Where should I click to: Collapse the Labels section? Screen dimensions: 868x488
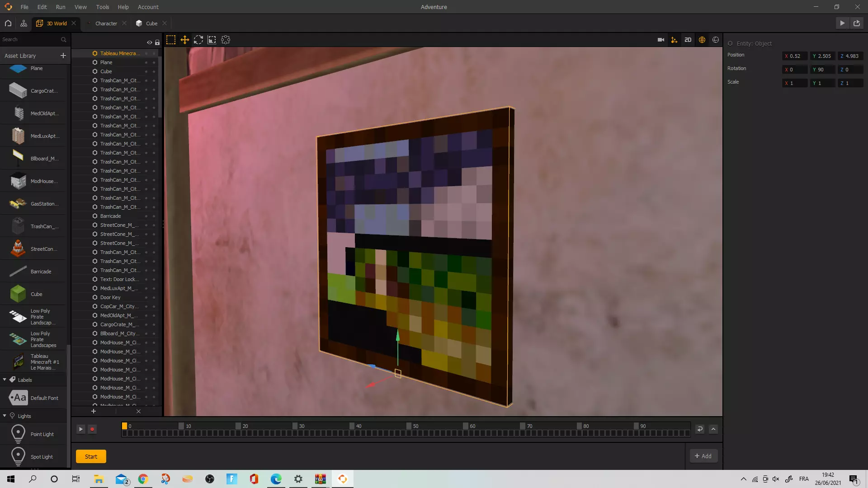click(5, 380)
